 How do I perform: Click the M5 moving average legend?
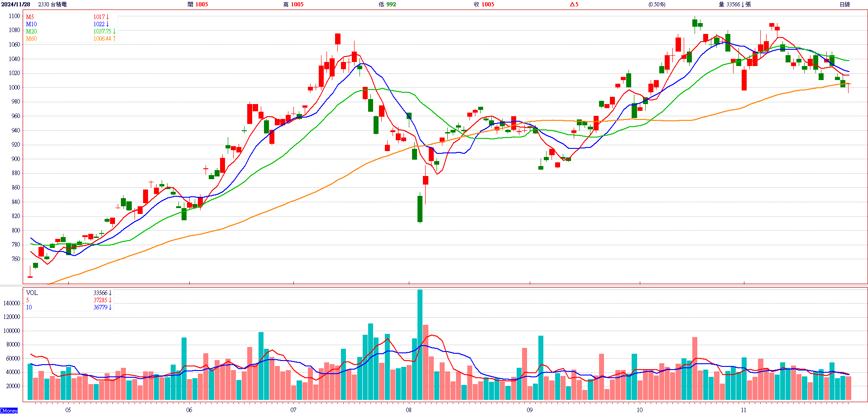point(30,17)
